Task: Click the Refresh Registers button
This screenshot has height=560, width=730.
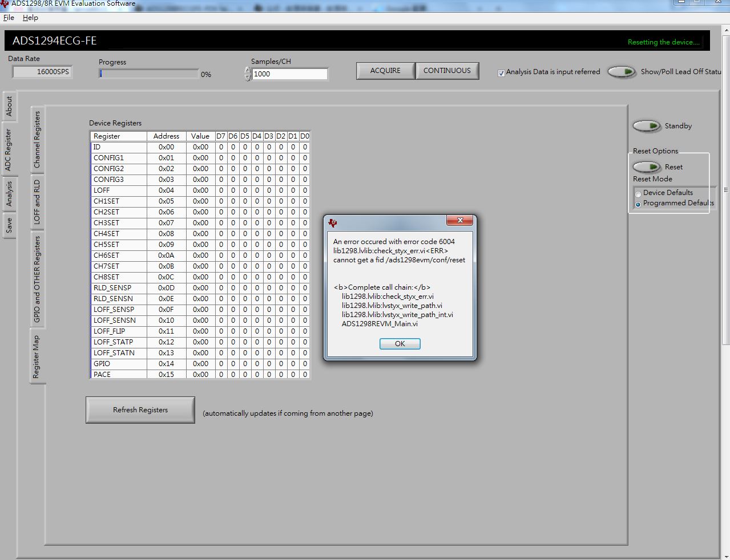Action: tap(140, 410)
